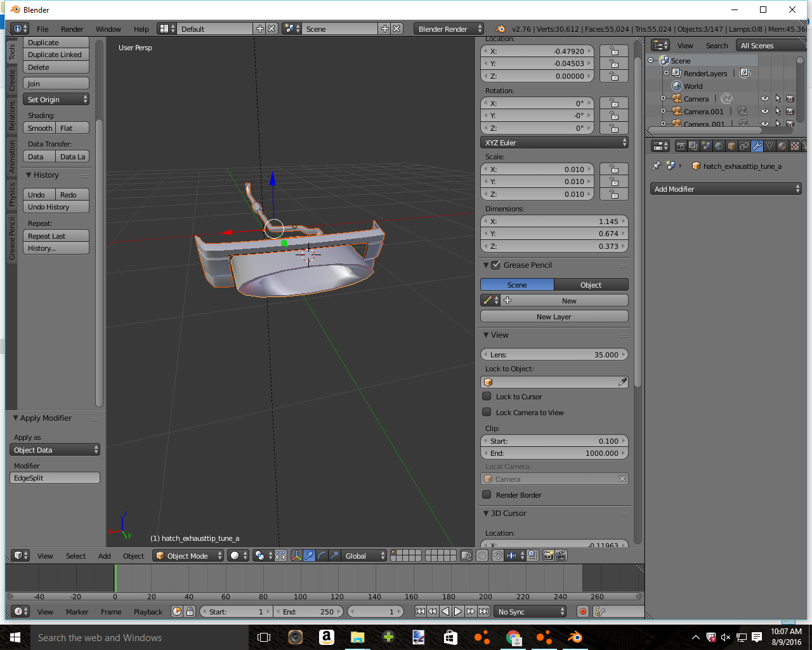812x650 pixels.
Task: Enable Lock to Cursor checkbox
Action: 487,396
